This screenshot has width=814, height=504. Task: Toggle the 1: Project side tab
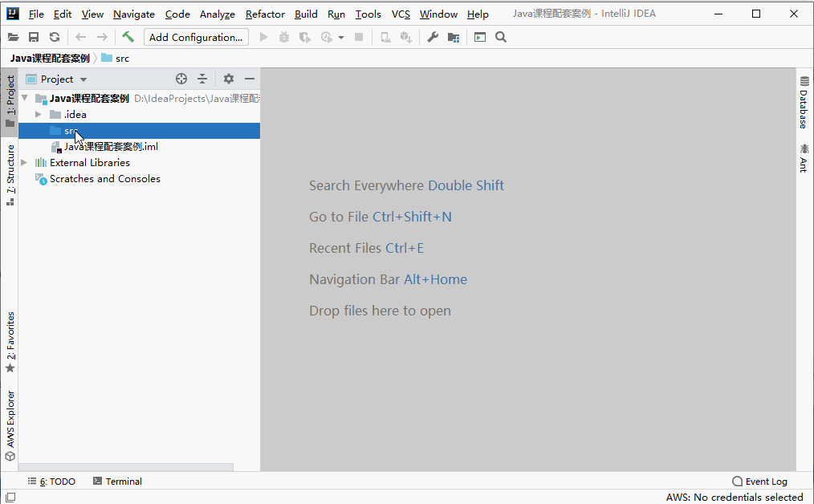click(10, 101)
